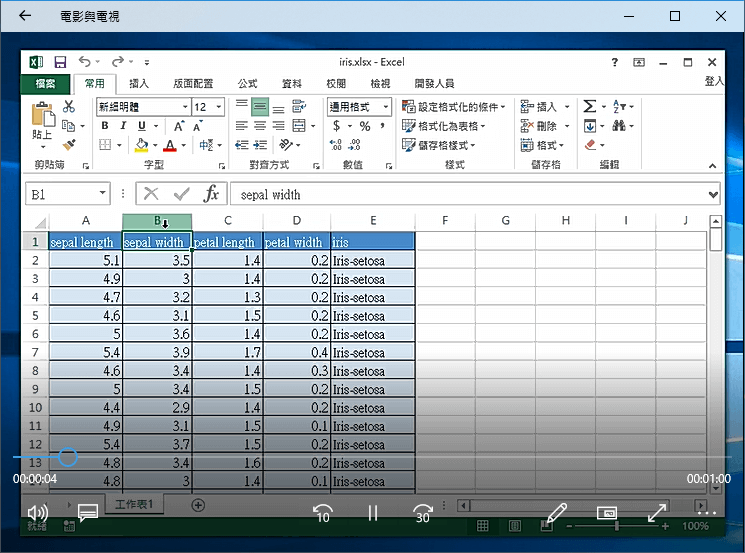Switch to mini view mode
Screen dimensions: 745x553
pyautogui.click(x=606, y=513)
